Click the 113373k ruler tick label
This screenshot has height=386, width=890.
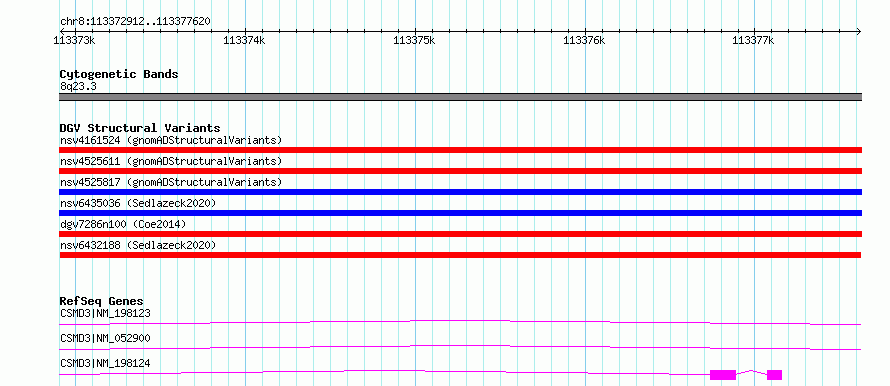click(74, 40)
